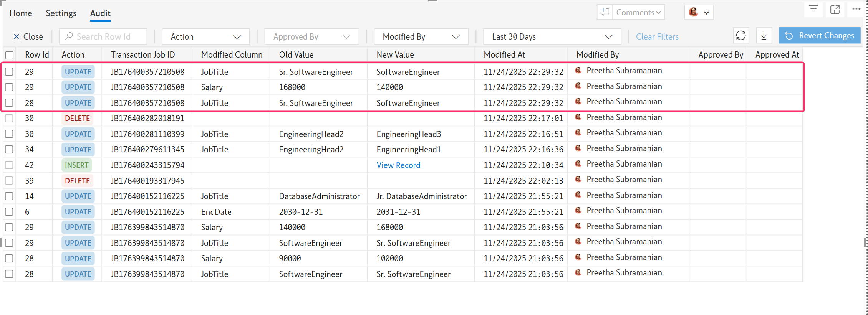
Task: Select checkbox for row 14 JobTitle update
Action: tap(9, 196)
